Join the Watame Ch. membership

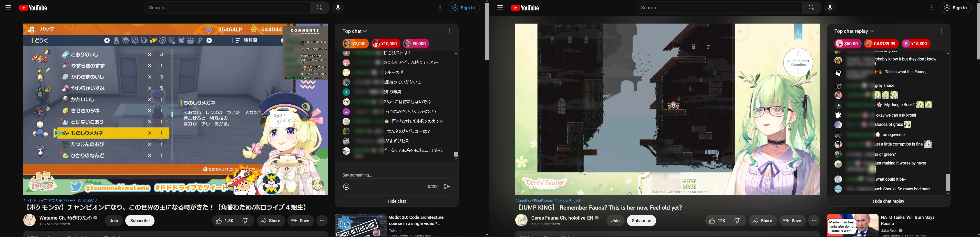[114, 221]
